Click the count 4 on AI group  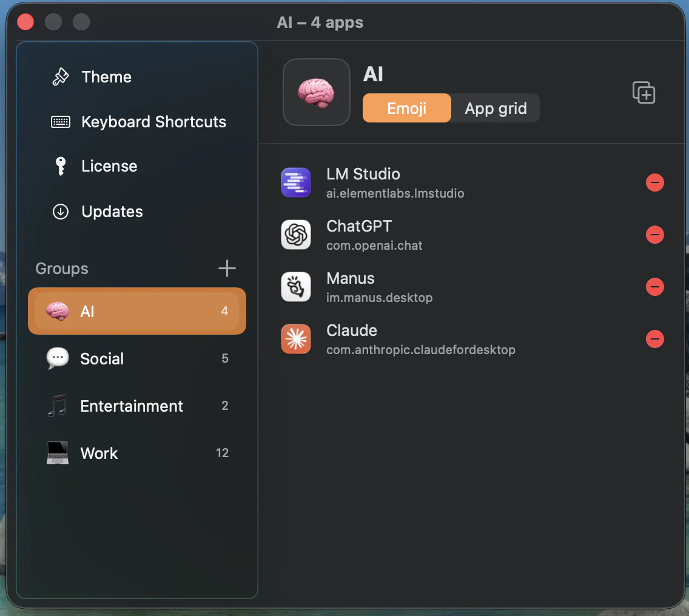tap(224, 311)
